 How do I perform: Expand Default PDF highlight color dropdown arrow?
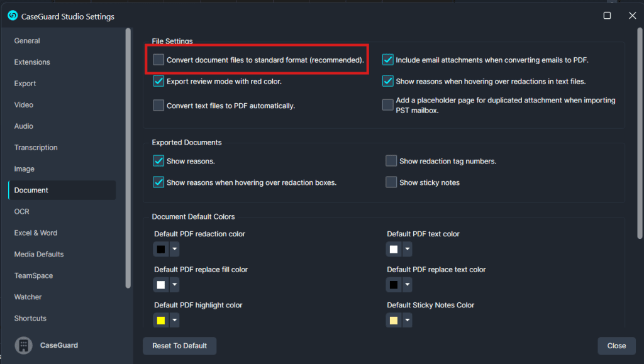point(175,321)
